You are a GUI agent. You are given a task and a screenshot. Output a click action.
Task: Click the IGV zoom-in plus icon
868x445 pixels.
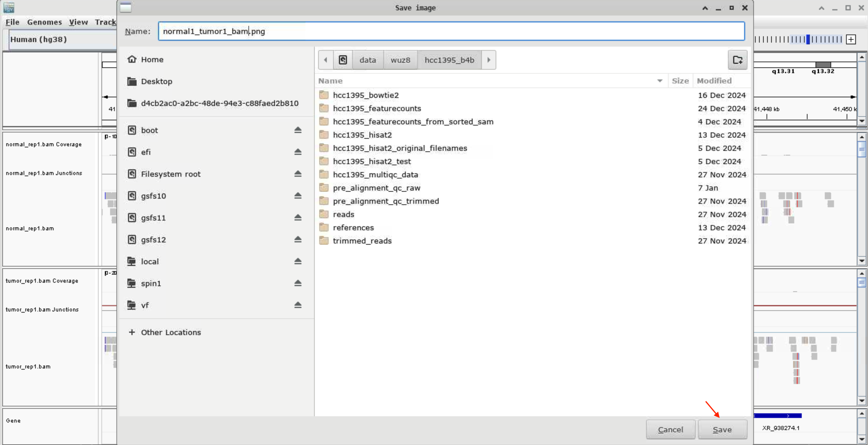pyautogui.click(x=851, y=40)
